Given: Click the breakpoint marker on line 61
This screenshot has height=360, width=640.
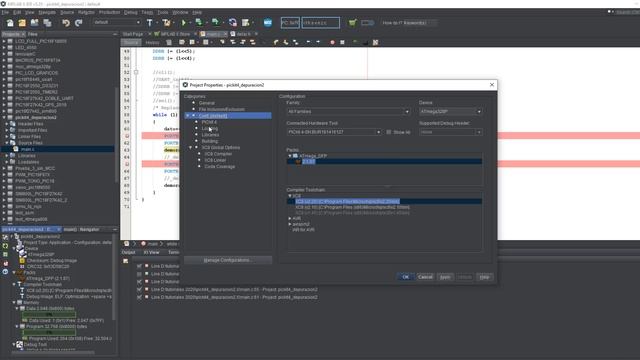Looking at the screenshot, I should point(127,136).
